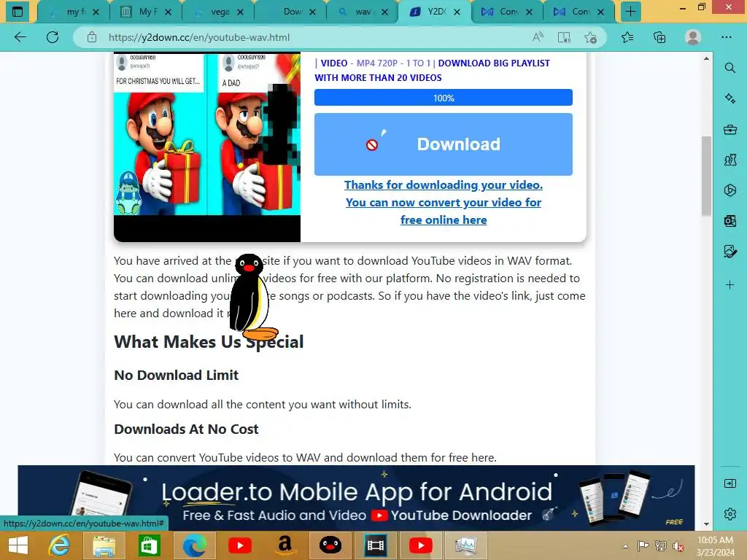
Task: Refresh the current page
Action: 53,37
